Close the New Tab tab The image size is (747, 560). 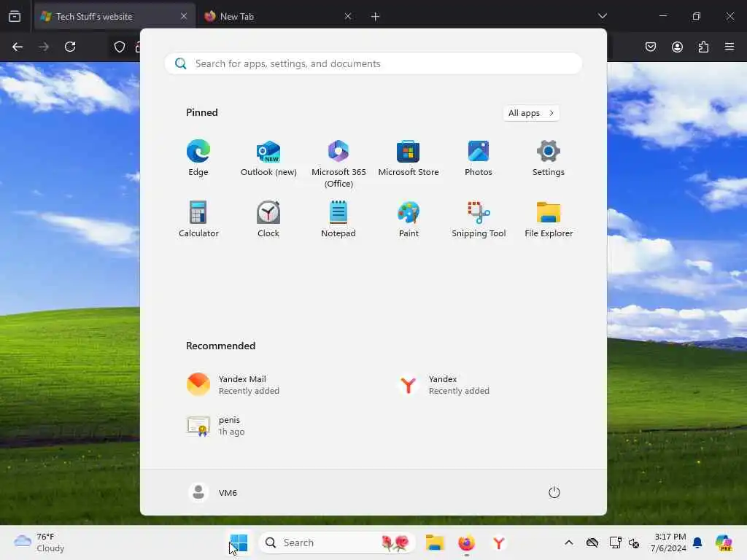(x=348, y=16)
